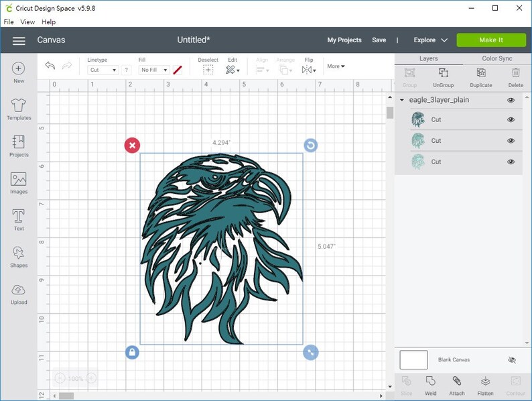This screenshot has height=401, width=532.
Task: Open the More toolbar dropdown
Action: click(336, 66)
